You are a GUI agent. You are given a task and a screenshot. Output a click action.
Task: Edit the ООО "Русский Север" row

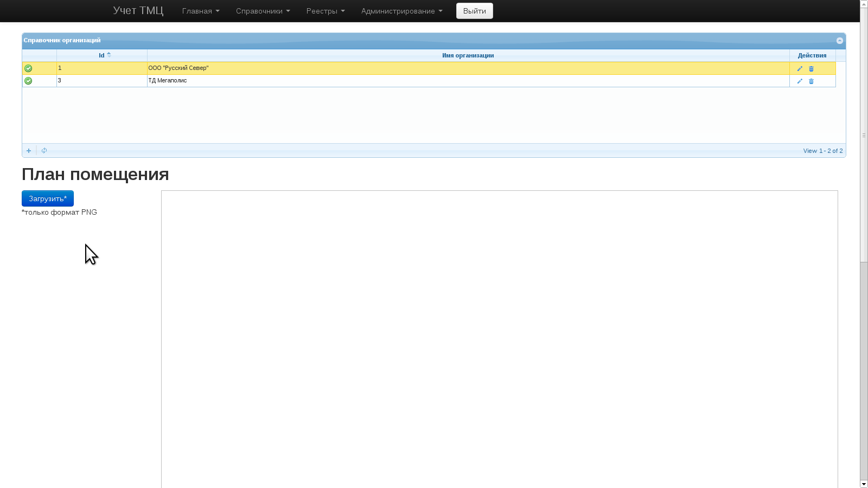point(800,69)
